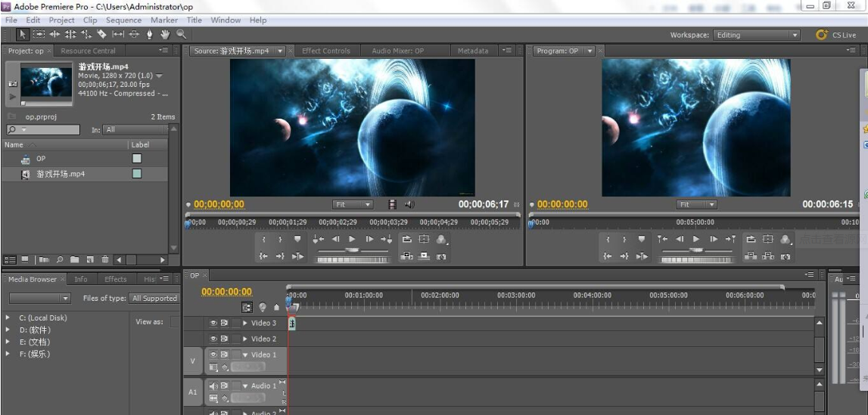Switch to the Effect Controls tab
This screenshot has width=868, height=415.
click(x=325, y=51)
